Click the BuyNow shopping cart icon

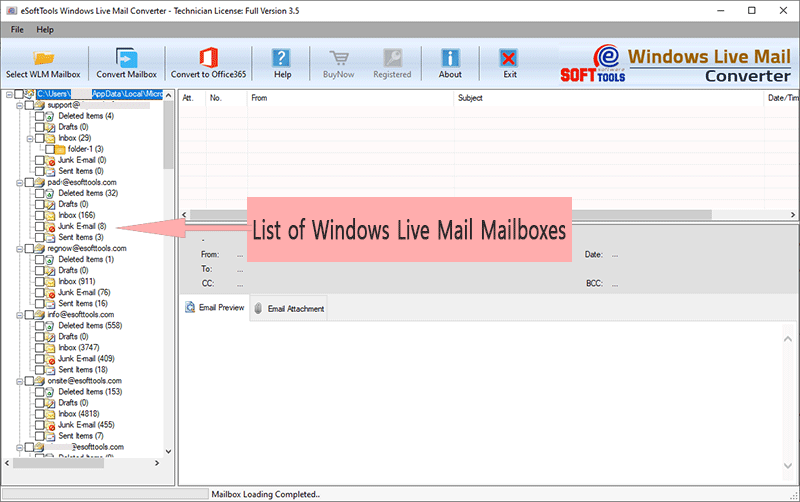(x=339, y=58)
